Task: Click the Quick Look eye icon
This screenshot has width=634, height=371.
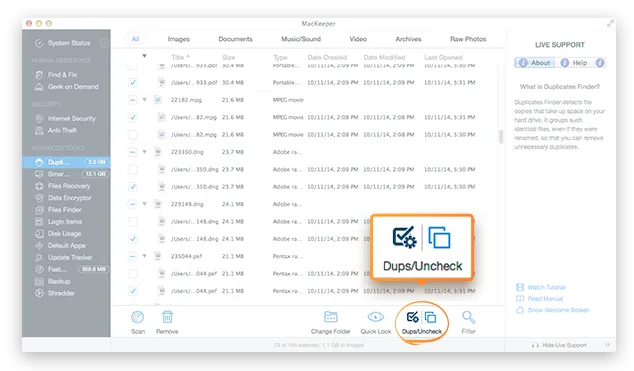Action: coord(376,317)
